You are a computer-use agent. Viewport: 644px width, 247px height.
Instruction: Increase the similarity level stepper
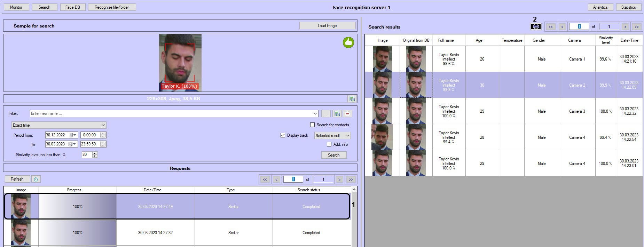pos(95,153)
